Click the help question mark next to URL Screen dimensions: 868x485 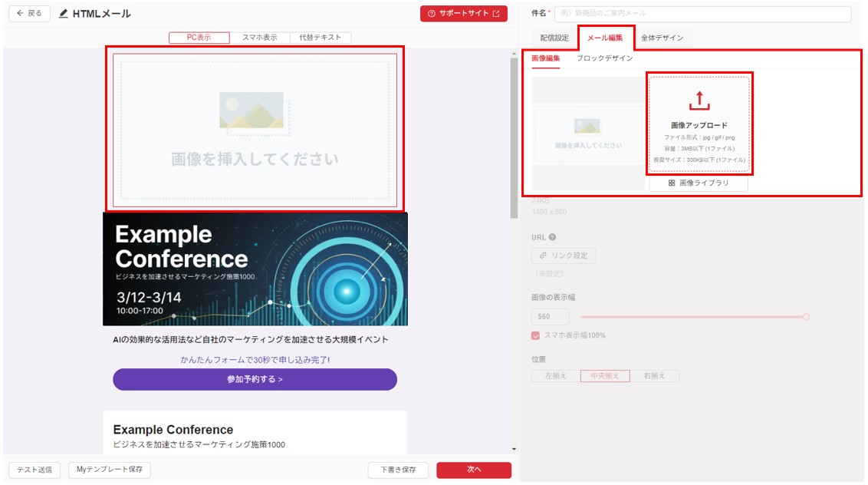[x=552, y=237]
